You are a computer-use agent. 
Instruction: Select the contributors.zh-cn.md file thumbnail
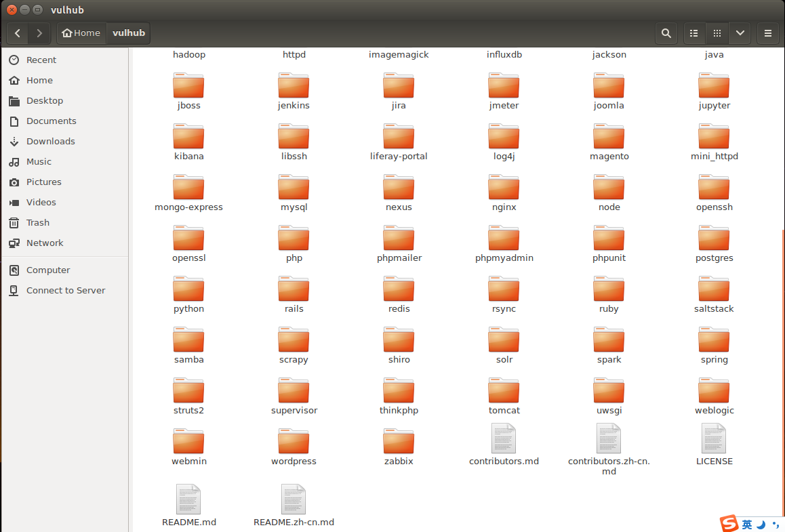pyautogui.click(x=609, y=438)
